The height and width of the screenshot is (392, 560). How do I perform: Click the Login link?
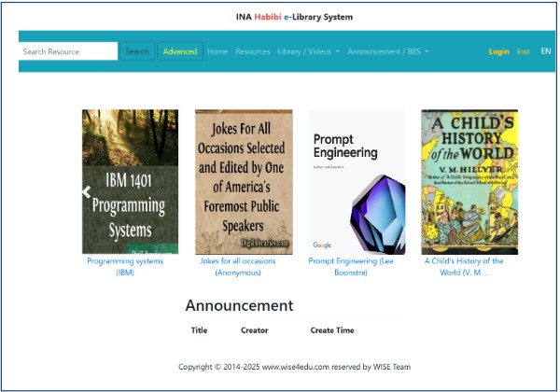[x=498, y=51]
